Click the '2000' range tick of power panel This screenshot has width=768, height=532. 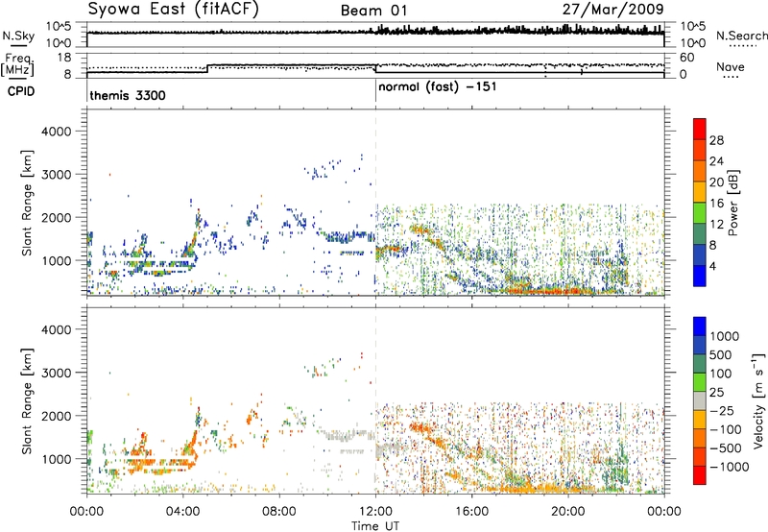(x=57, y=217)
